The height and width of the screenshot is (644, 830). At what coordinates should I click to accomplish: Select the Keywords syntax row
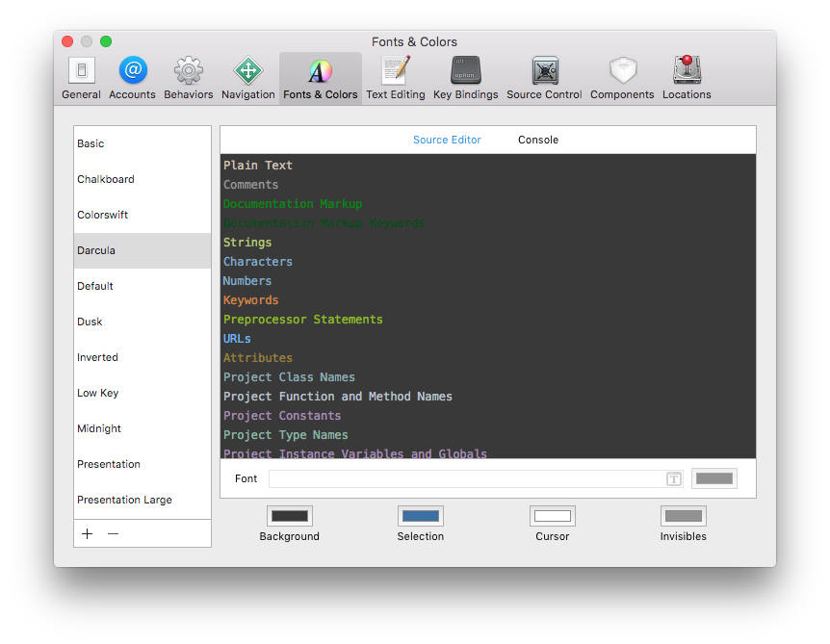(x=251, y=300)
